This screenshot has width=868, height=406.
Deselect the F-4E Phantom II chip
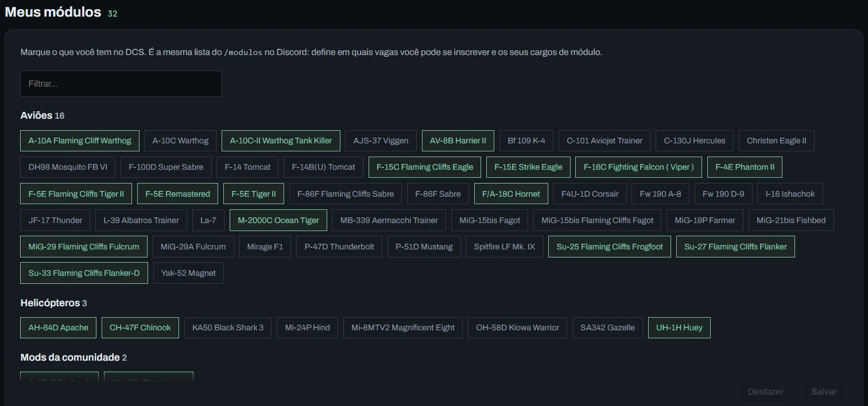click(x=745, y=167)
